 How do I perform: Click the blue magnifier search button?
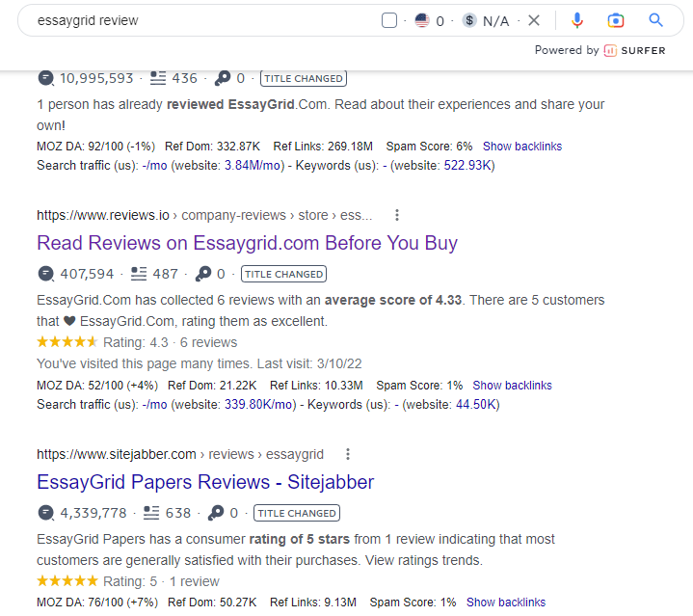(x=655, y=20)
